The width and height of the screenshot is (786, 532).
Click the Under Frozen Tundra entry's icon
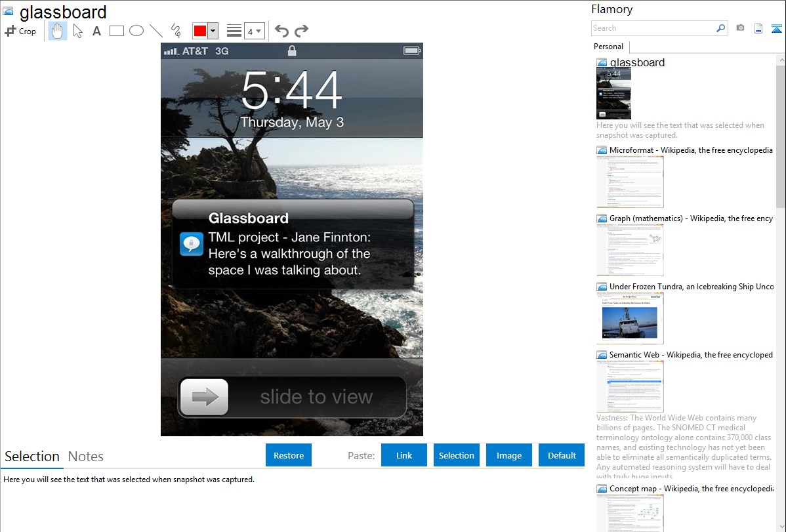pyautogui.click(x=602, y=287)
